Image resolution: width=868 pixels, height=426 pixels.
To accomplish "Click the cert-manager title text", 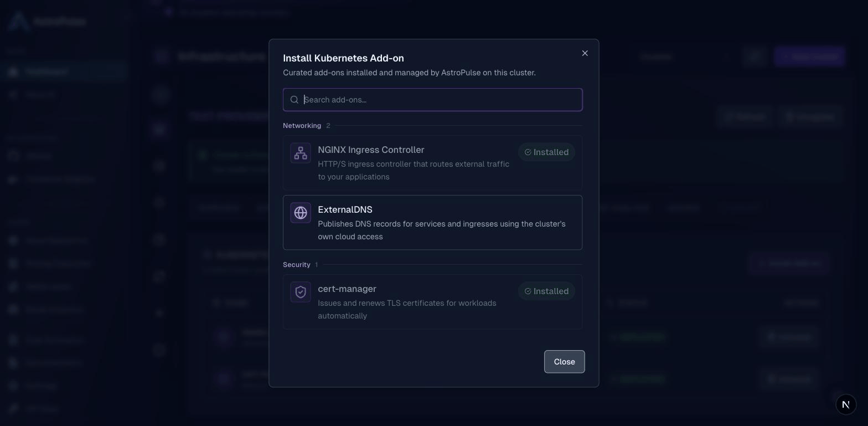I will pyautogui.click(x=347, y=289).
